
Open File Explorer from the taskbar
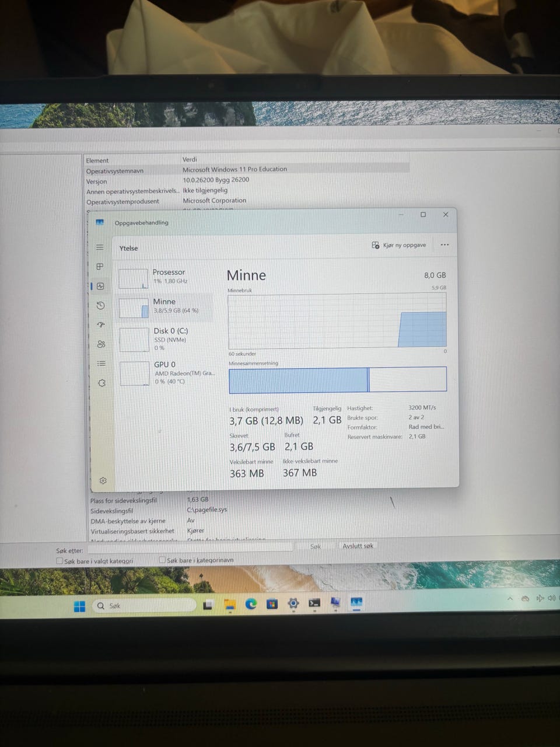[x=230, y=605]
